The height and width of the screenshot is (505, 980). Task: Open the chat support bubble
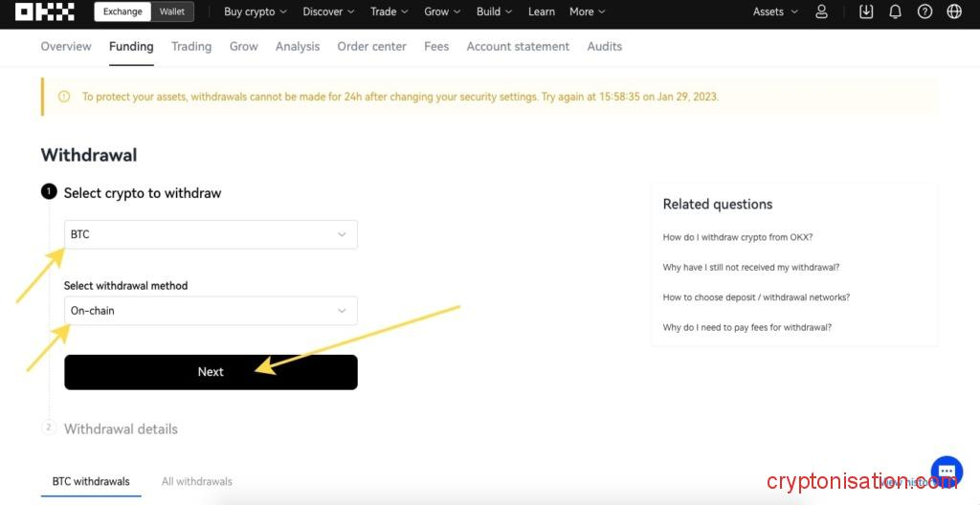click(946, 472)
